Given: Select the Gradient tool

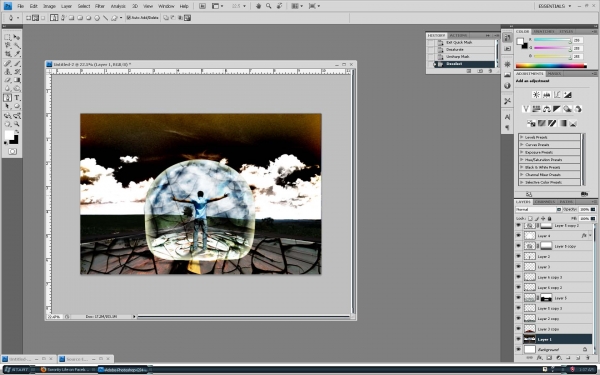Looking at the screenshot, I should click(16, 80).
